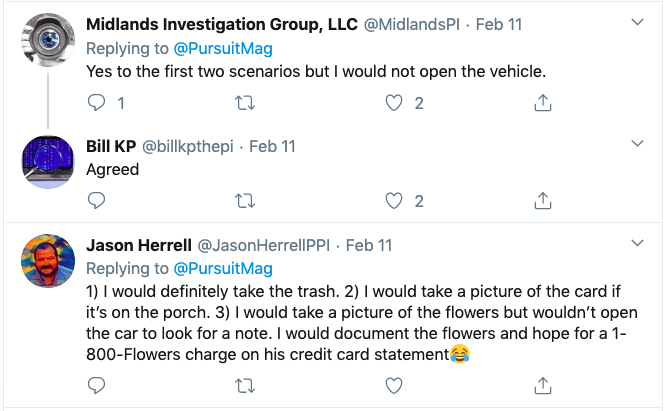Reply to Bill KP's "Agreed" tweet
The image size is (665, 411).
97,200
